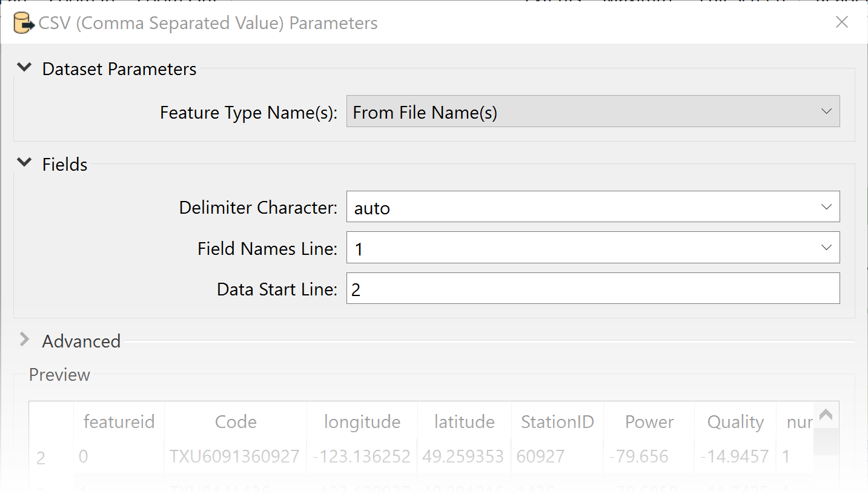Select the Quality column header
Image resolution: width=868 pixels, height=494 pixels.
tap(735, 422)
